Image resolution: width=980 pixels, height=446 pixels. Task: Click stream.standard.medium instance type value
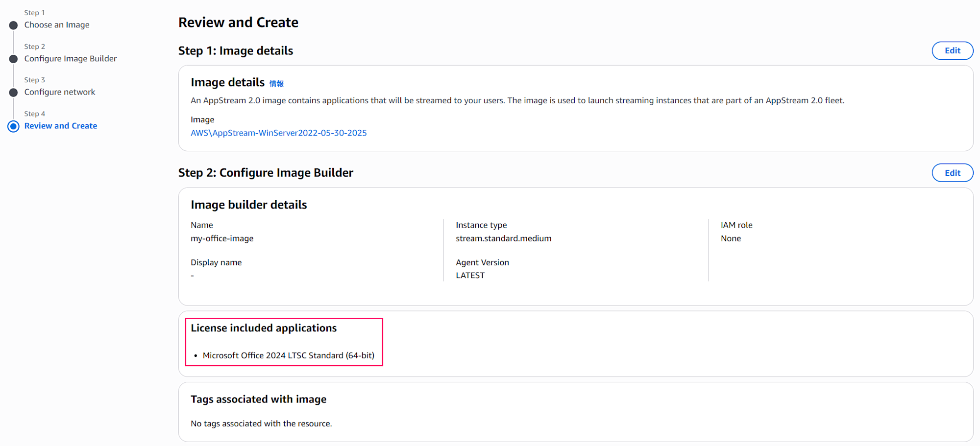click(x=503, y=238)
